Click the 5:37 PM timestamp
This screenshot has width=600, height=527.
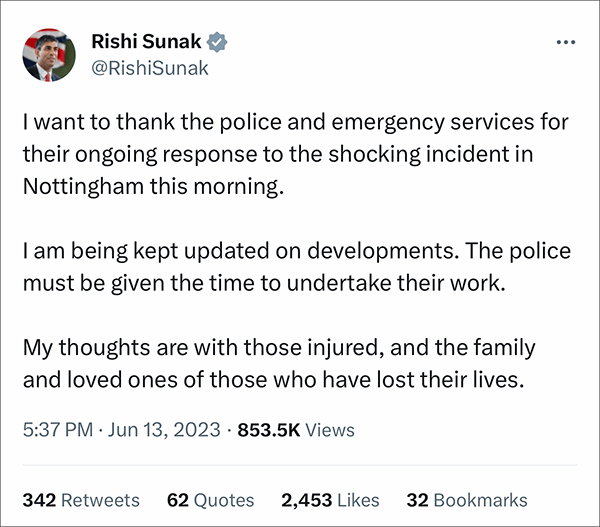point(58,429)
